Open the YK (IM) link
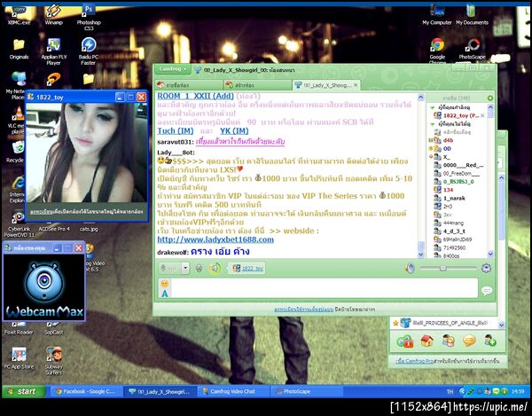This screenshot has height=416, width=532. click(x=234, y=131)
